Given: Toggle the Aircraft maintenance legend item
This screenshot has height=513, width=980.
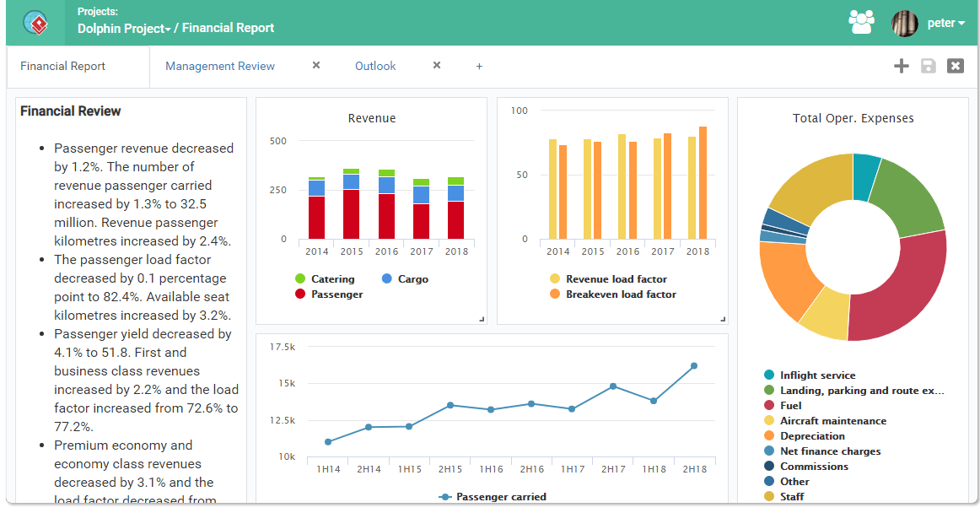Looking at the screenshot, I should click(x=825, y=421).
